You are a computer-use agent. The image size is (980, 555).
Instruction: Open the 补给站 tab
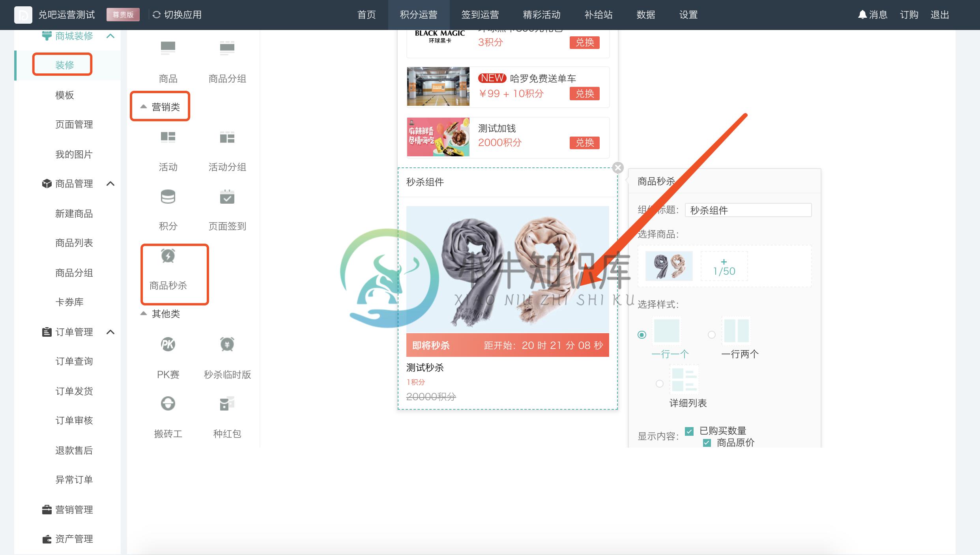(598, 15)
